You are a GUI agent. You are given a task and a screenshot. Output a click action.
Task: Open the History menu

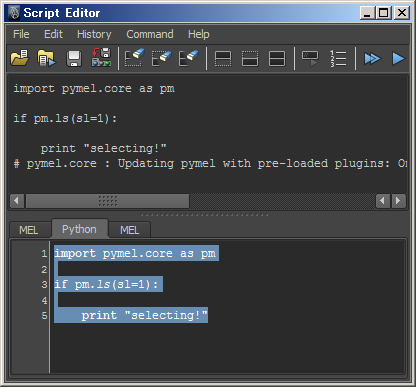(94, 34)
